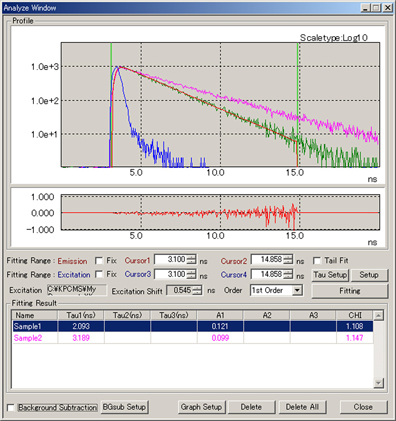The height and width of the screenshot is (421, 396).
Task: Click the Scaletype:Log10 label
Action: coord(334,38)
